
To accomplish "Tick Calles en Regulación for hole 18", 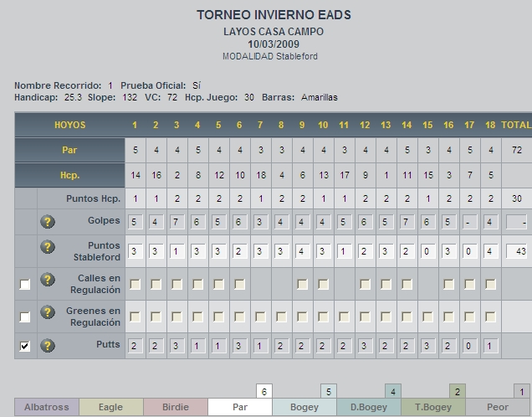I will pos(491,284).
